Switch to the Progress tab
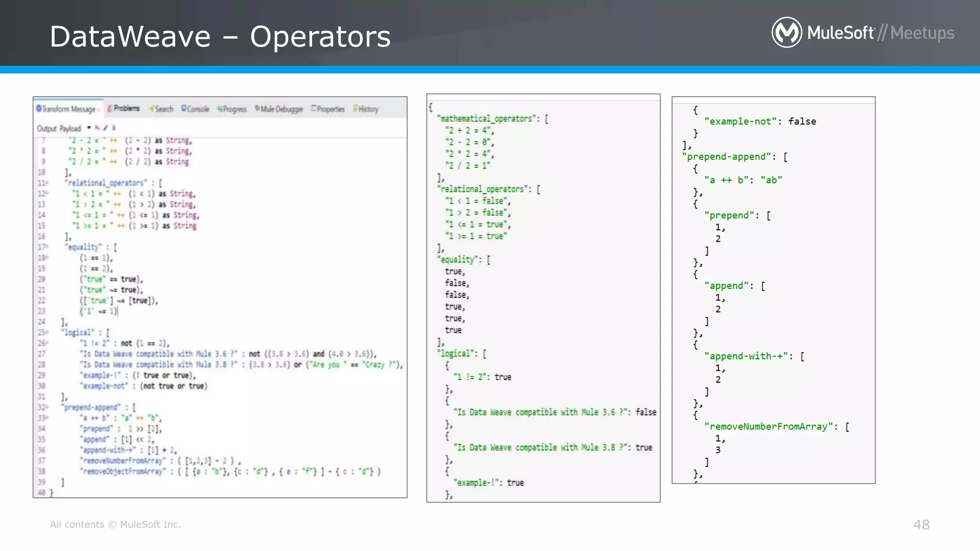This screenshot has width=980, height=551. point(234,109)
